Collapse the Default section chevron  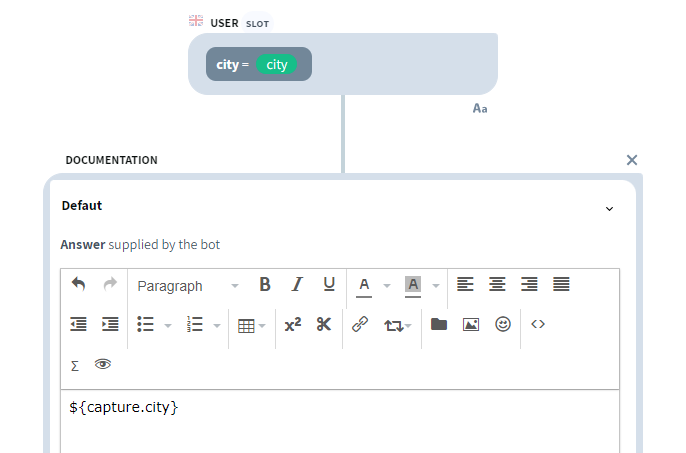(609, 208)
